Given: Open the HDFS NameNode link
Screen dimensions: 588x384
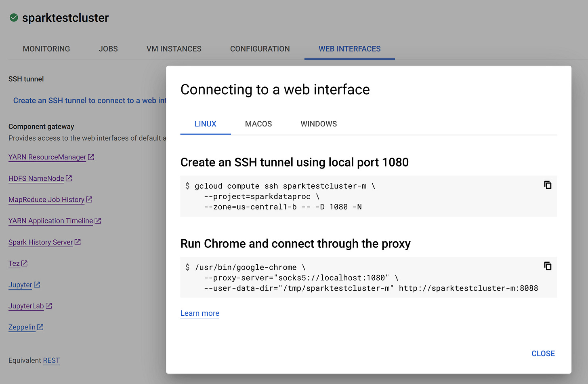Looking at the screenshot, I should point(36,178).
